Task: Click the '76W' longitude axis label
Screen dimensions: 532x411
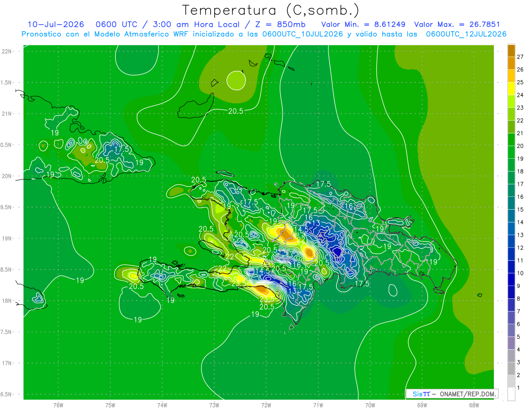Action: [58, 405]
